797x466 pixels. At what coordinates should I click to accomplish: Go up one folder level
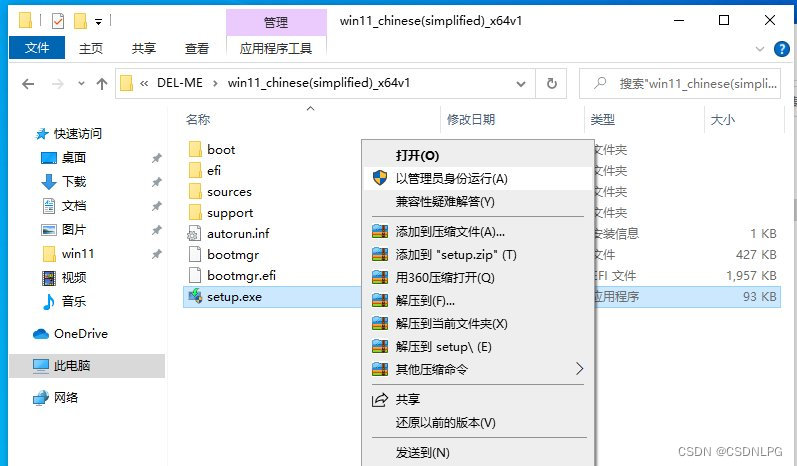[102, 84]
